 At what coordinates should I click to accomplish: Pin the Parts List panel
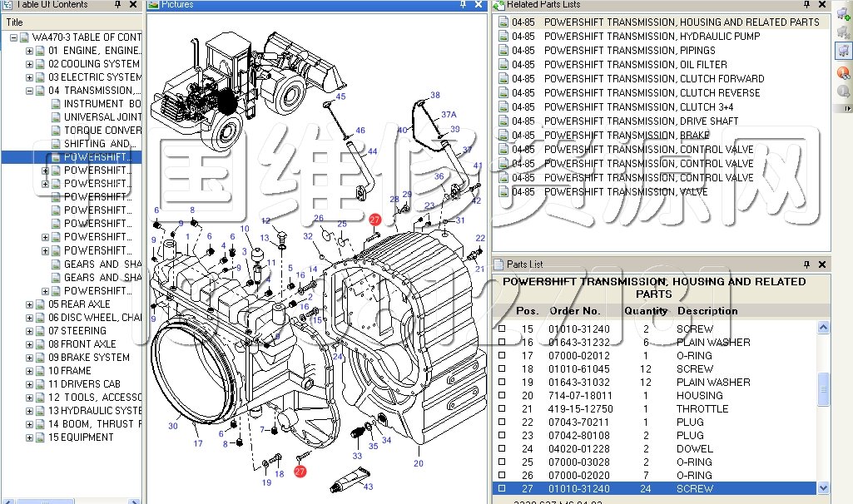pos(806,264)
